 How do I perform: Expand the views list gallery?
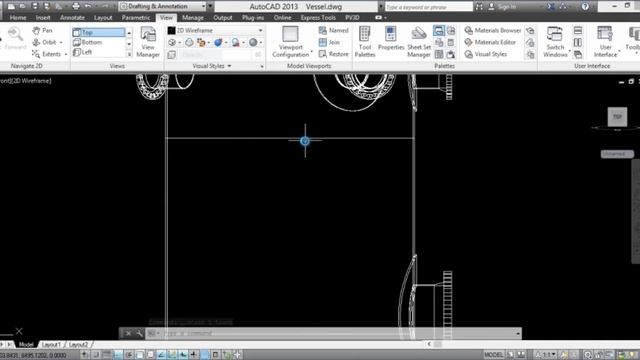[129, 54]
